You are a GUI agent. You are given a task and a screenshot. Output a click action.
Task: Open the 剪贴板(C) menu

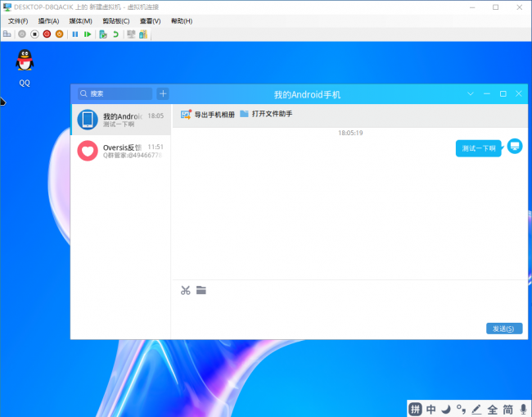pyautogui.click(x=116, y=21)
